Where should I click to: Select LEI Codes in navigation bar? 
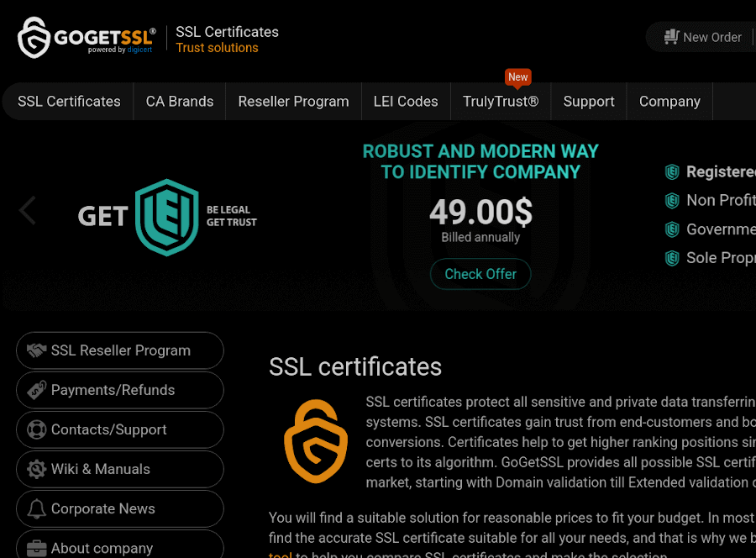click(406, 102)
